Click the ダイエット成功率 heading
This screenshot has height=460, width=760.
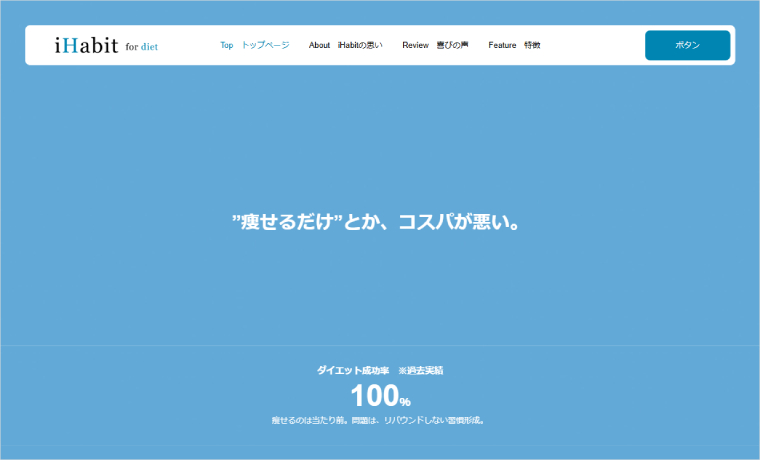pyautogui.click(x=350, y=370)
